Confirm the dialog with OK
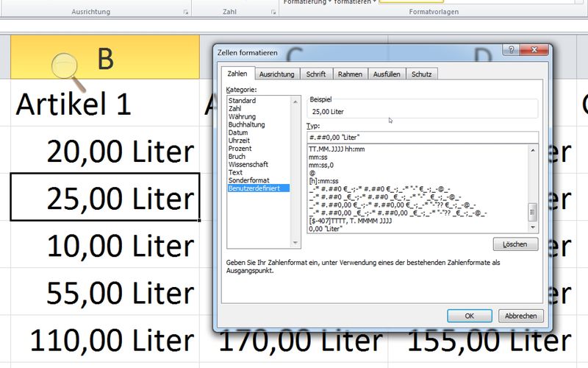The height and width of the screenshot is (368, 588). 469,316
